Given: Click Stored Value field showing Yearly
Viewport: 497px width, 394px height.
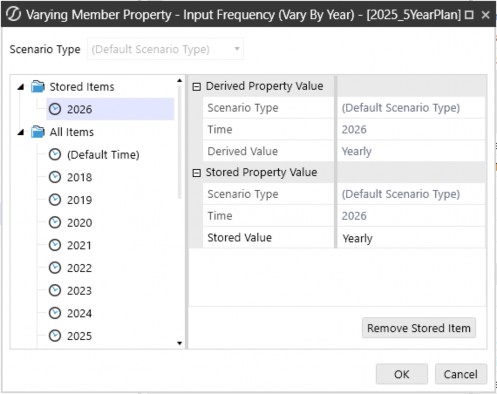Looking at the screenshot, I should [x=411, y=238].
